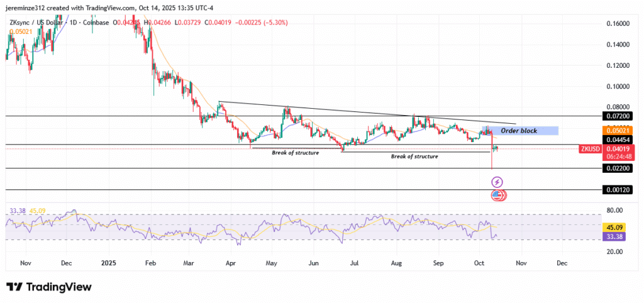Image resolution: width=644 pixels, height=303 pixels.
Task: Click the 45.09 value in RSI legend
Action: (37, 211)
